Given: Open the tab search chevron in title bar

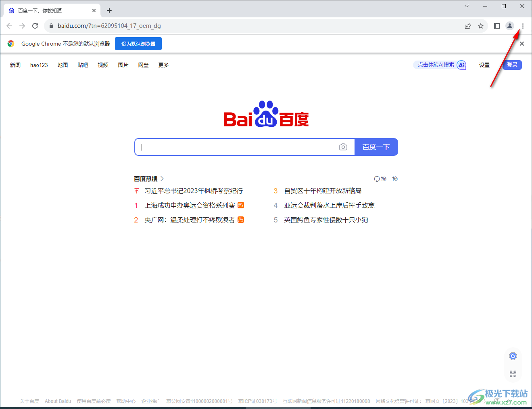Looking at the screenshot, I should (x=467, y=6).
